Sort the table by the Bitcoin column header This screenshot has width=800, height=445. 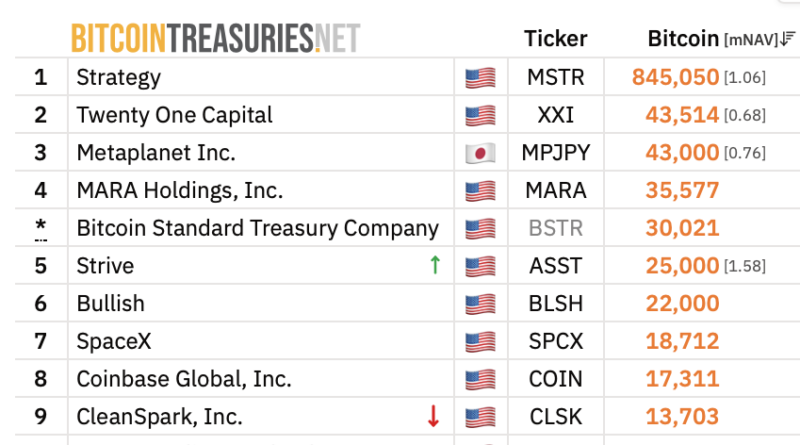coord(683,39)
